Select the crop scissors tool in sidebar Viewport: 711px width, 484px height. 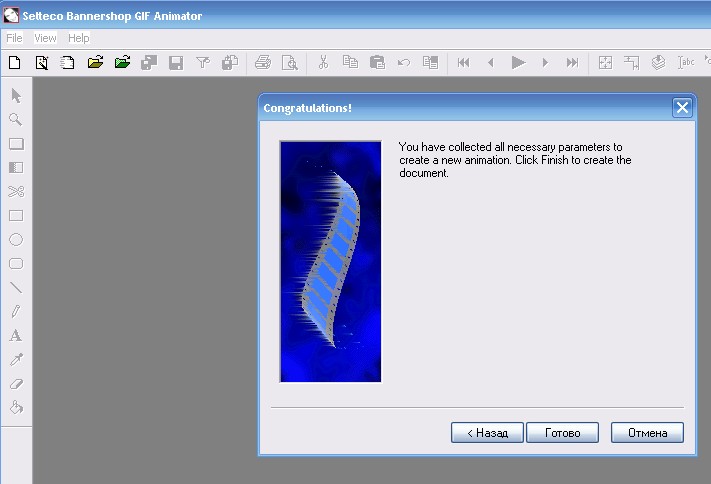(x=16, y=191)
